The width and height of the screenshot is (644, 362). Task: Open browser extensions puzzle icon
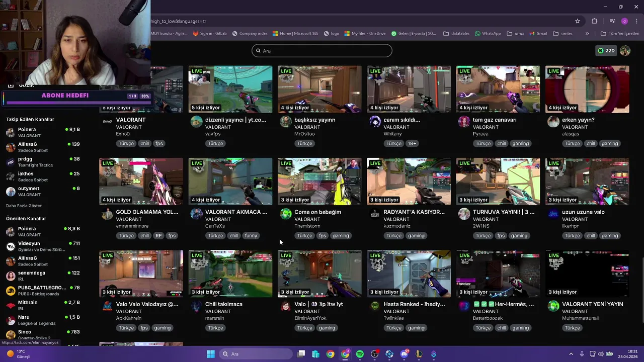(595, 21)
